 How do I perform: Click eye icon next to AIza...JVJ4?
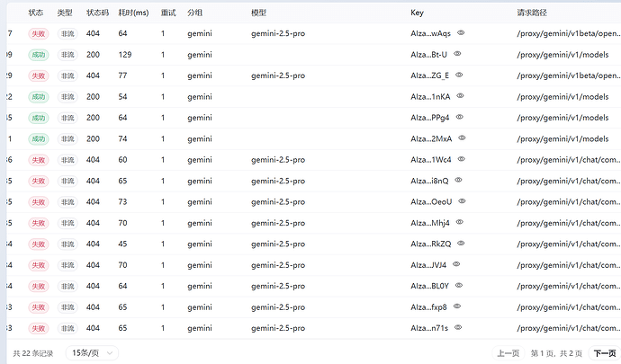coord(456,264)
